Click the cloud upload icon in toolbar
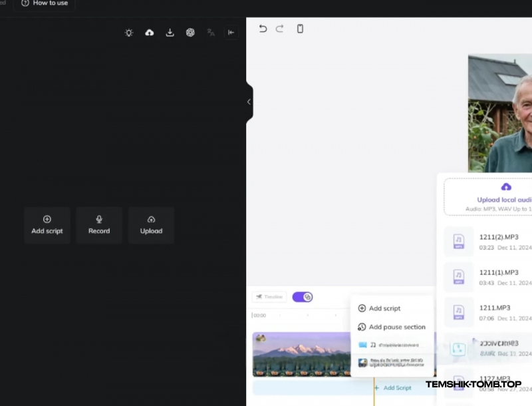This screenshot has height=406, width=532. [x=150, y=33]
